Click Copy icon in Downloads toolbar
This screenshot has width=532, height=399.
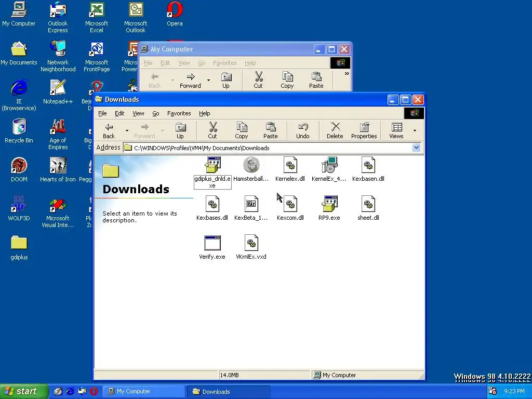[x=242, y=130]
